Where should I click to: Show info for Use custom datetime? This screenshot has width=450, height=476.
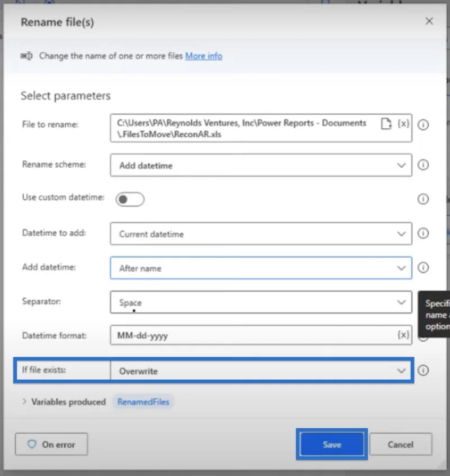point(423,199)
